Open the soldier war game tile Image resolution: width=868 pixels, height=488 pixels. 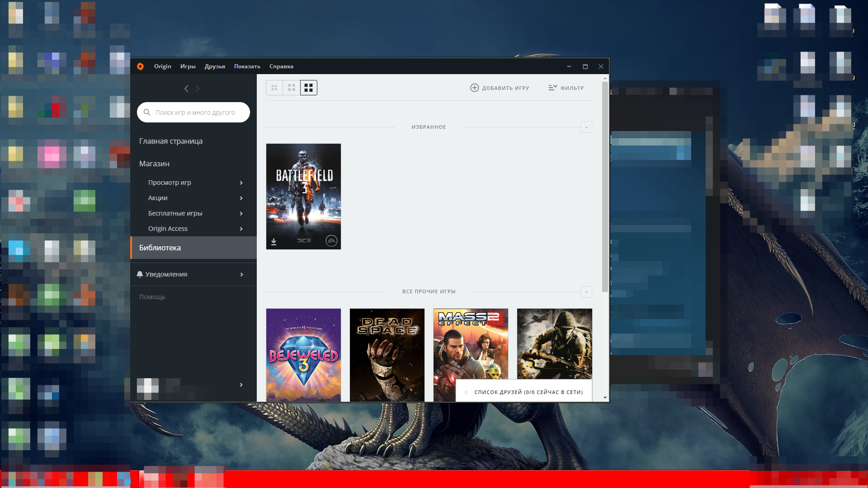pyautogui.click(x=554, y=344)
